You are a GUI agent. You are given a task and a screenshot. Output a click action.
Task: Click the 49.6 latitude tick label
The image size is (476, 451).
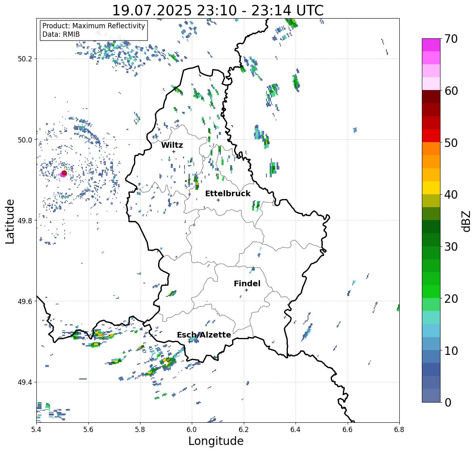(x=25, y=301)
